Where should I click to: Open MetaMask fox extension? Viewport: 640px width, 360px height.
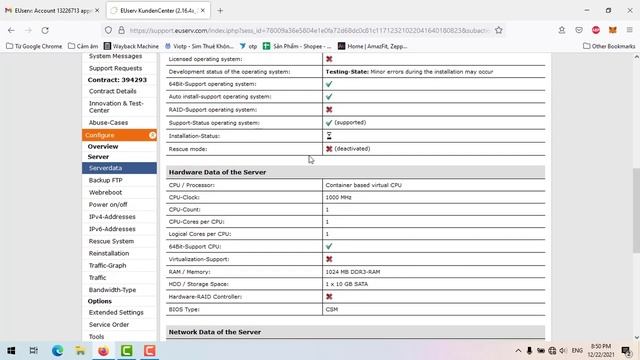point(613,30)
